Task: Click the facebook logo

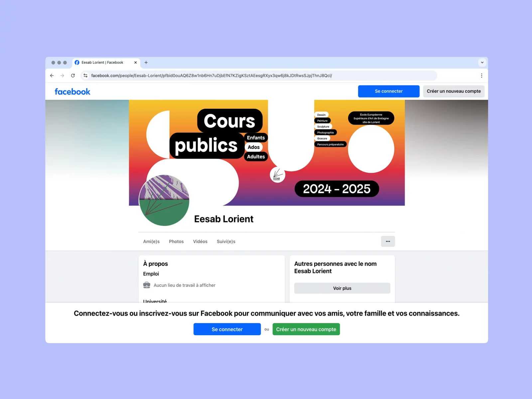Action: 72,91
